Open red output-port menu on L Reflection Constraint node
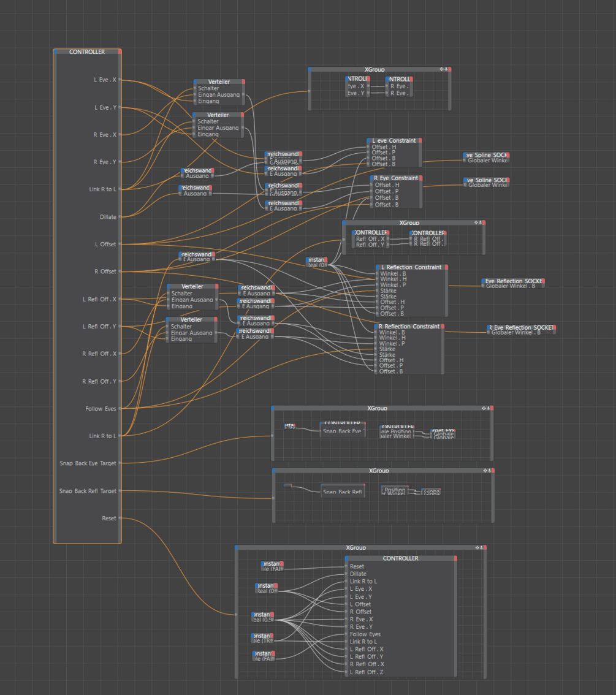Viewport: 616px width, 695px height. tap(446, 267)
